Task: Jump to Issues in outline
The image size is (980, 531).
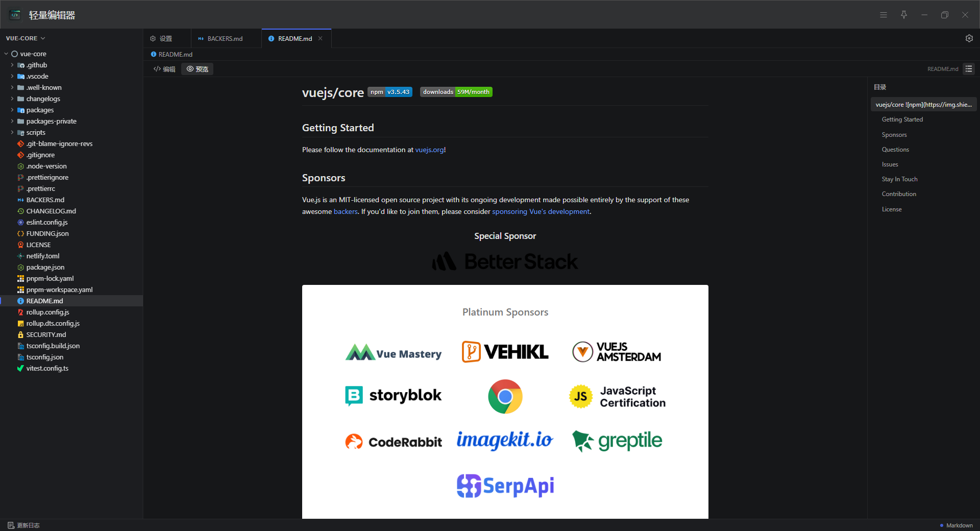Action: pyautogui.click(x=890, y=164)
